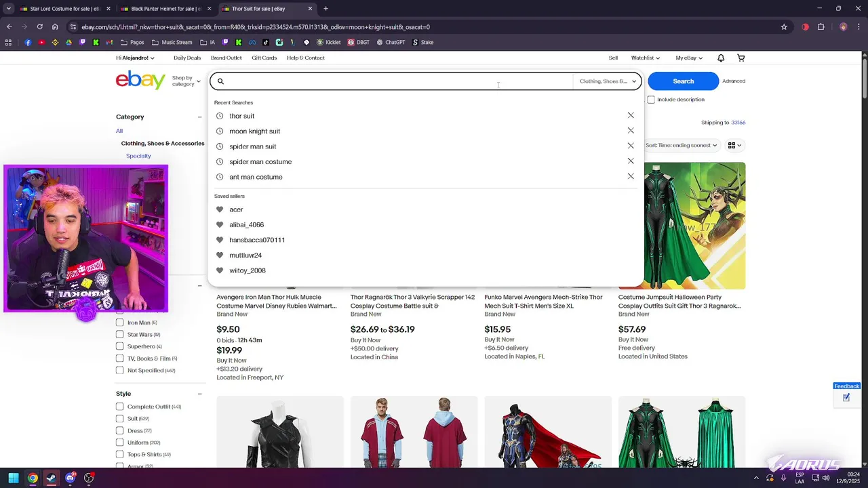Remove 'moon knight suit' from recent searches

(631, 131)
